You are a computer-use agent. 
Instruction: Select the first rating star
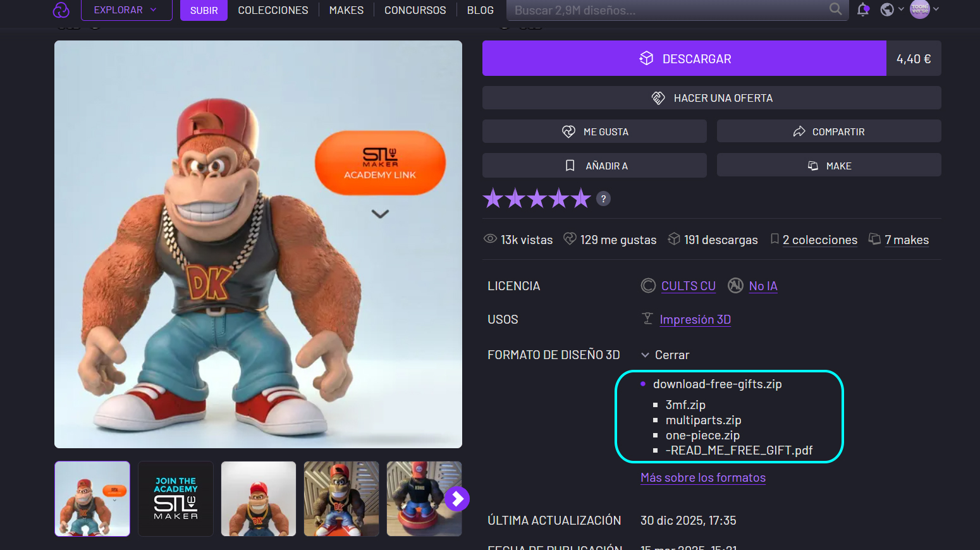coord(493,199)
